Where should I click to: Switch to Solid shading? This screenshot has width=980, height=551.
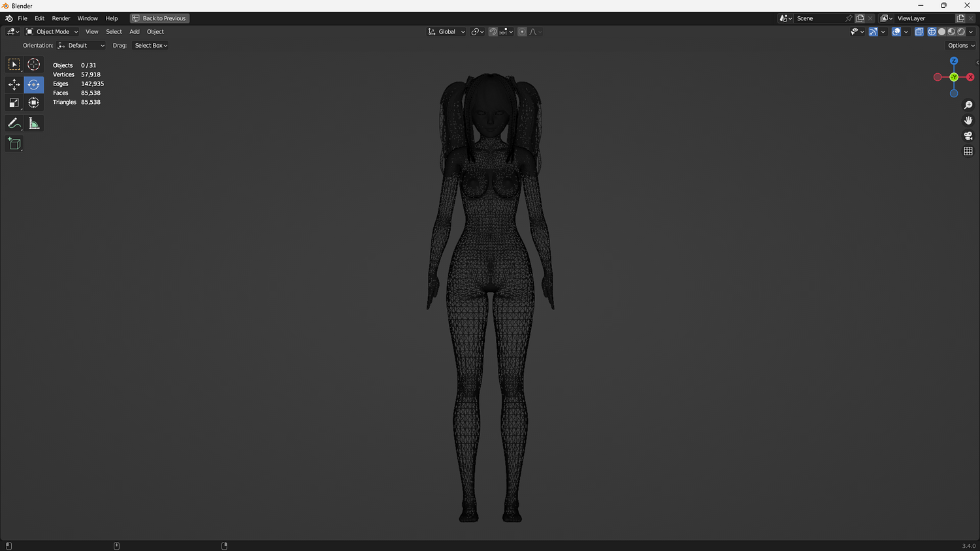tap(941, 31)
